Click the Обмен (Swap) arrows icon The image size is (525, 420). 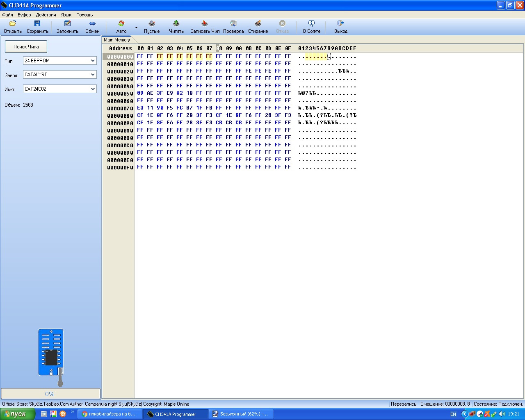coord(92,23)
